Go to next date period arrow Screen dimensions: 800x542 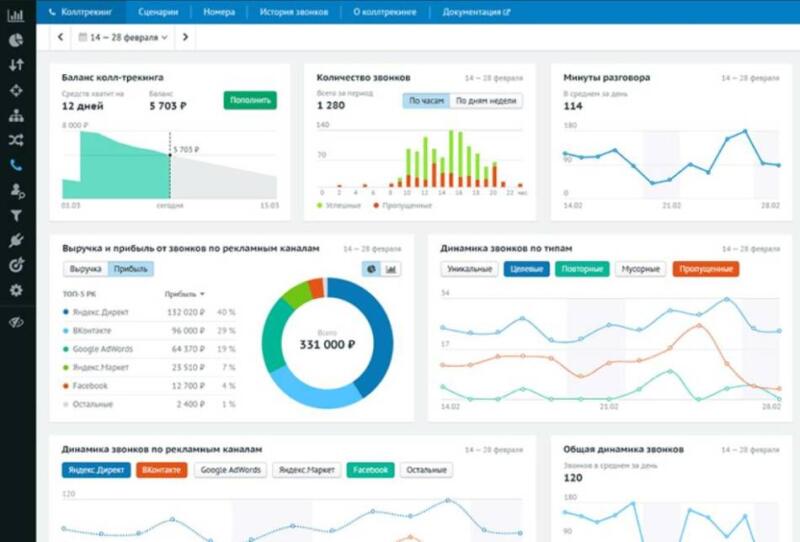click(x=186, y=37)
